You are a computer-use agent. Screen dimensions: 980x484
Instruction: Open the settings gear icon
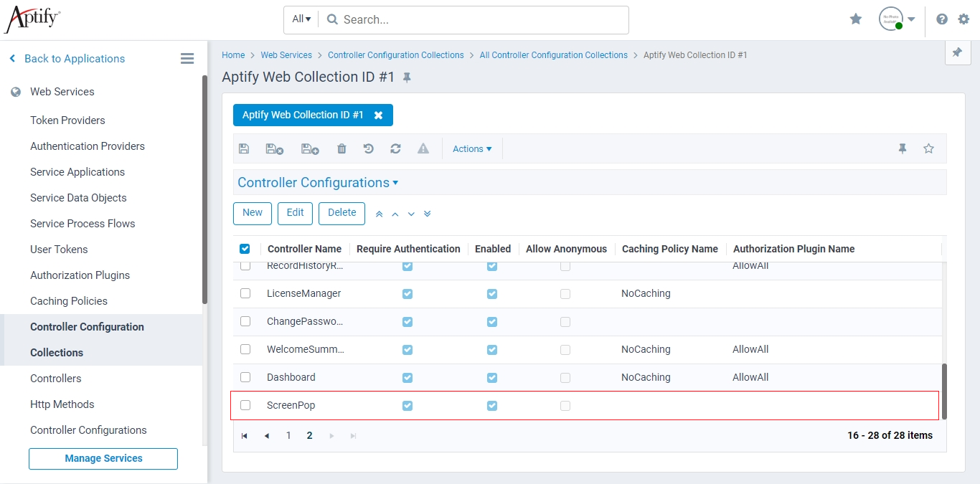tap(963, 19)
